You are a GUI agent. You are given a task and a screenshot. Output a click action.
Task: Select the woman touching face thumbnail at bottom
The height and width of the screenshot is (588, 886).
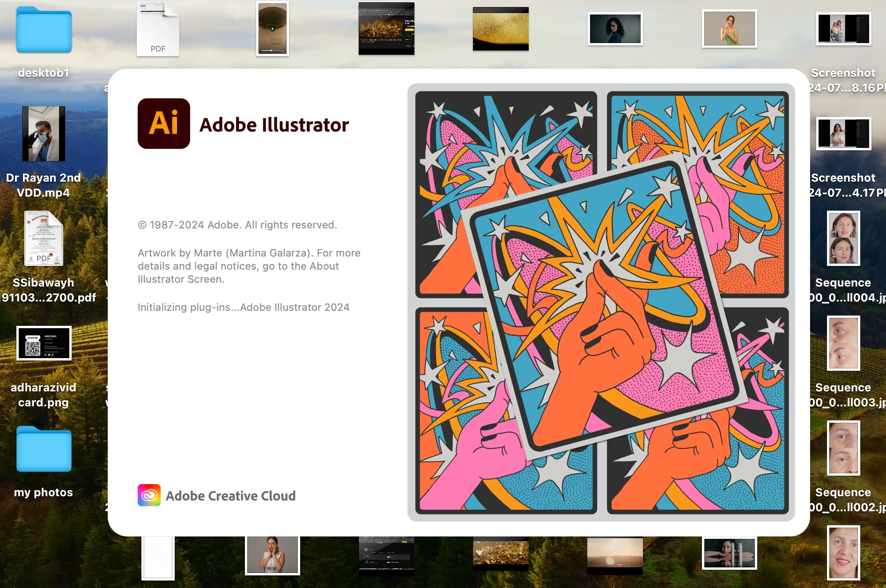(x=273, y=555)
